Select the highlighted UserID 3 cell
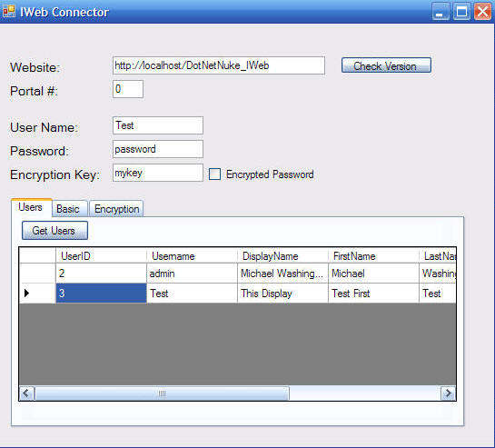This screenshot has height=448, width=495. point(102,294)
